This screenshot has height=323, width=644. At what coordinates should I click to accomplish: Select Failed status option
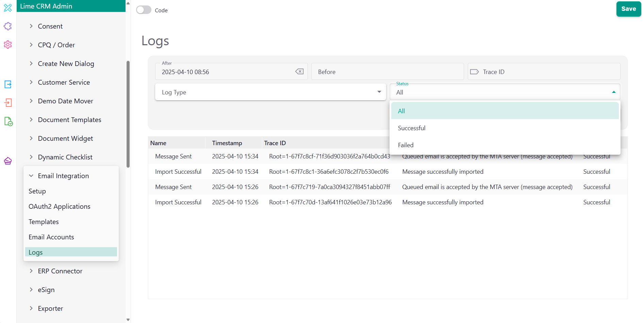(505, 145)
